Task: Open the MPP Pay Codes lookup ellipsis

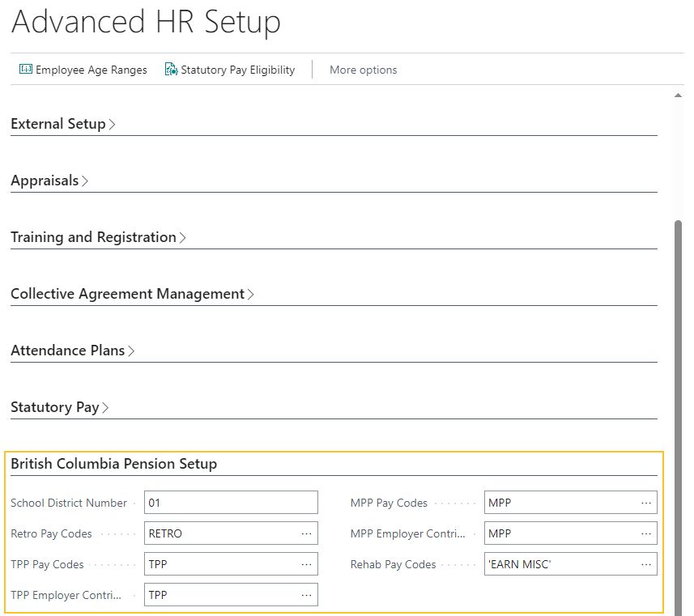Action: [x=646, y=502]
